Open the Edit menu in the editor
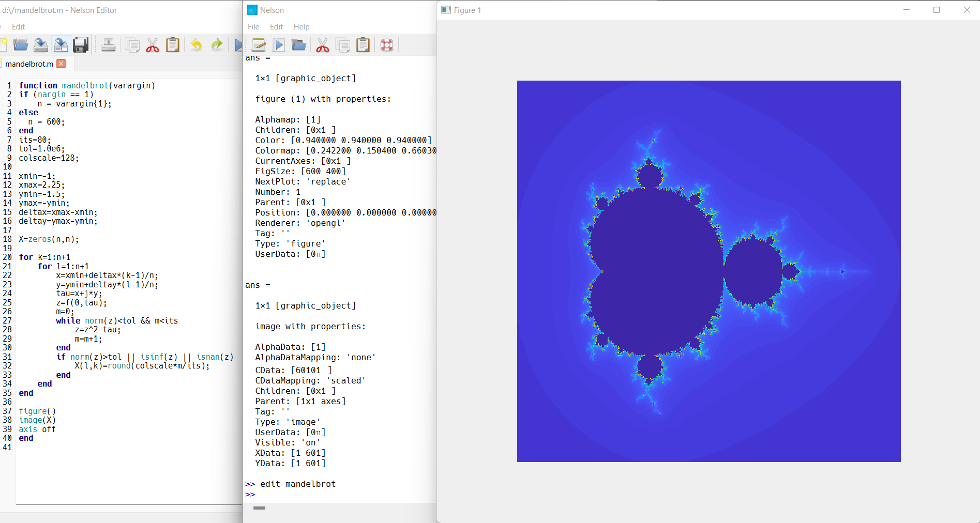The height and width of the screenshot is (523, 980). [18, 26]
